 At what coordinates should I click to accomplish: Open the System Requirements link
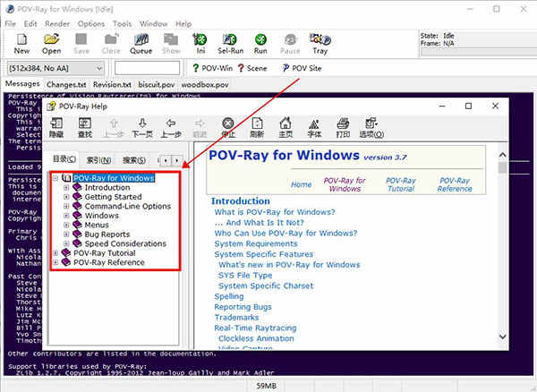tap(256, 243)
